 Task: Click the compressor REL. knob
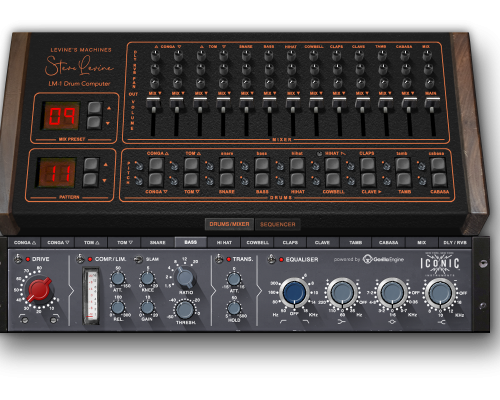pyautogui.click(x=117, y=307)
